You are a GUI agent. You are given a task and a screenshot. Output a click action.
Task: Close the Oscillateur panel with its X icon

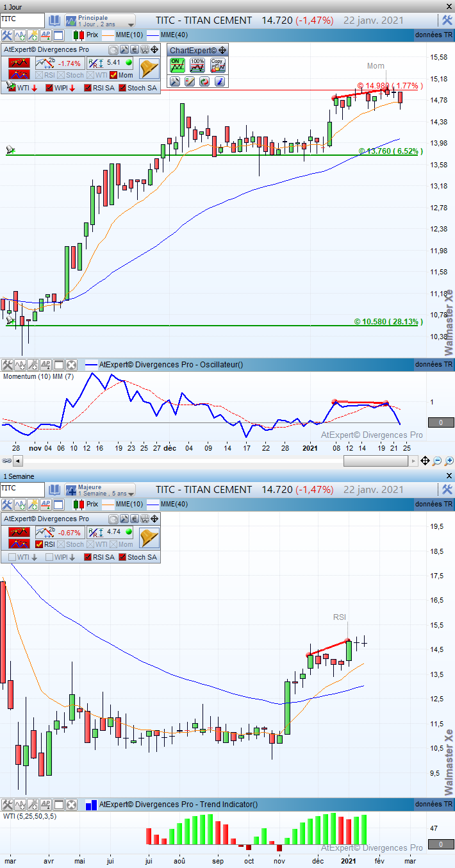(x=71, y=365)
